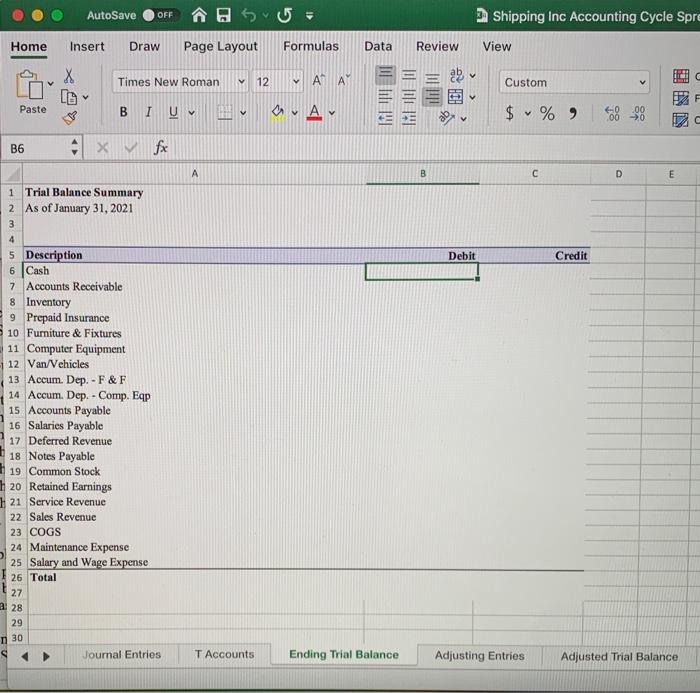Toggle Center horizontal alignment
The height and width of the screenshot is (693, 700).
click(x=408, y=96)
